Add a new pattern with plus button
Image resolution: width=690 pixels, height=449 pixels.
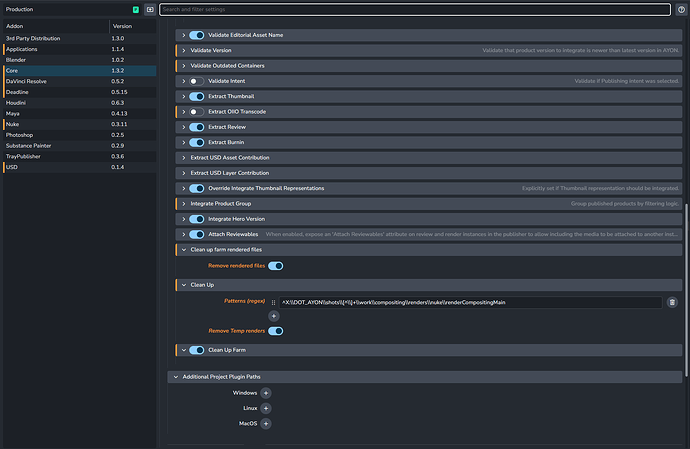click(274, 316)
